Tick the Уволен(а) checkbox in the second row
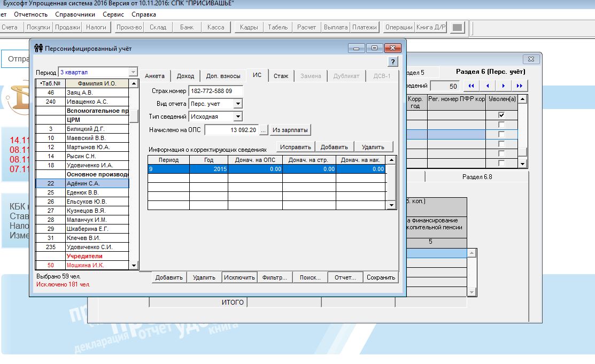The image size is (595, 364). click(501, 125)
